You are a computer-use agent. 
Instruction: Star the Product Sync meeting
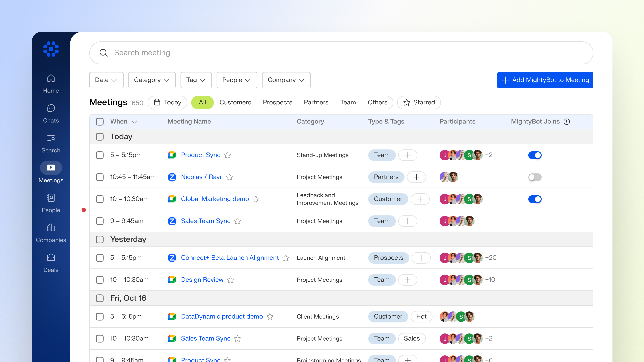click(x=228, y=155)
